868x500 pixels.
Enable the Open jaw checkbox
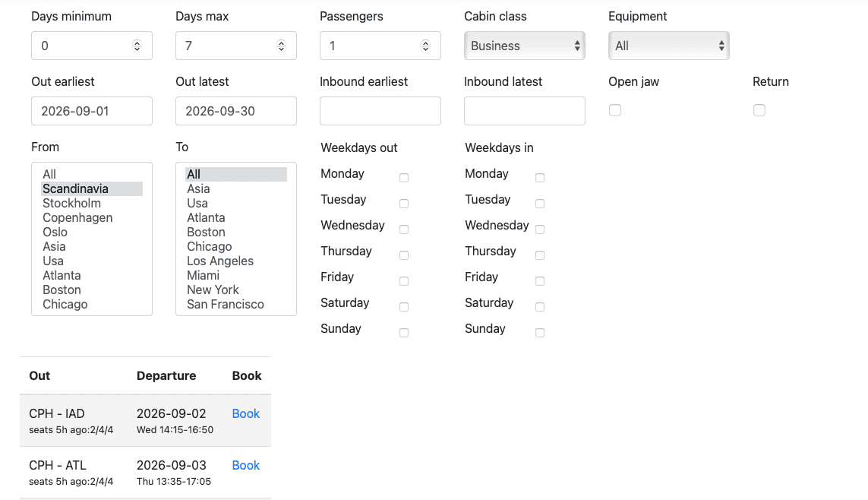pyautogui.click(x=615, y=110)
